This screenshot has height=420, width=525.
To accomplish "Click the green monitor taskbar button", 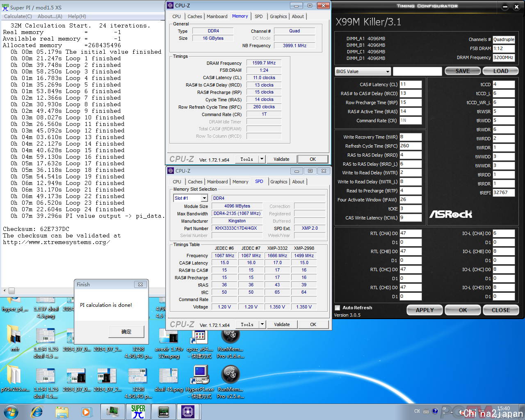I will (x=113, y=411).
